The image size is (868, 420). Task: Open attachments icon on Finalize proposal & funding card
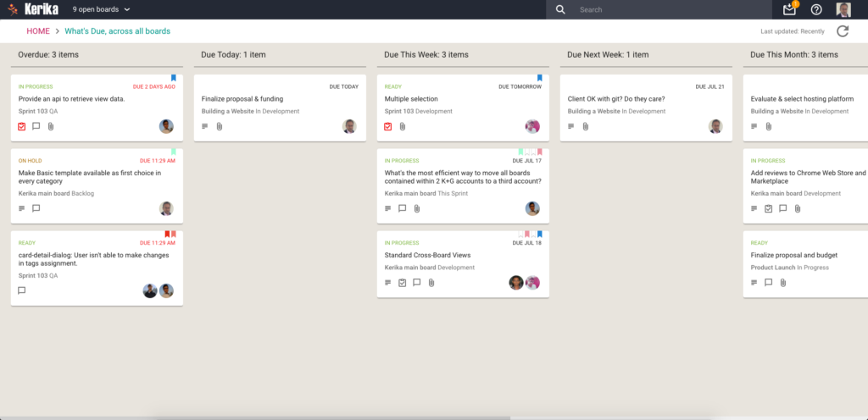(220, 126)
